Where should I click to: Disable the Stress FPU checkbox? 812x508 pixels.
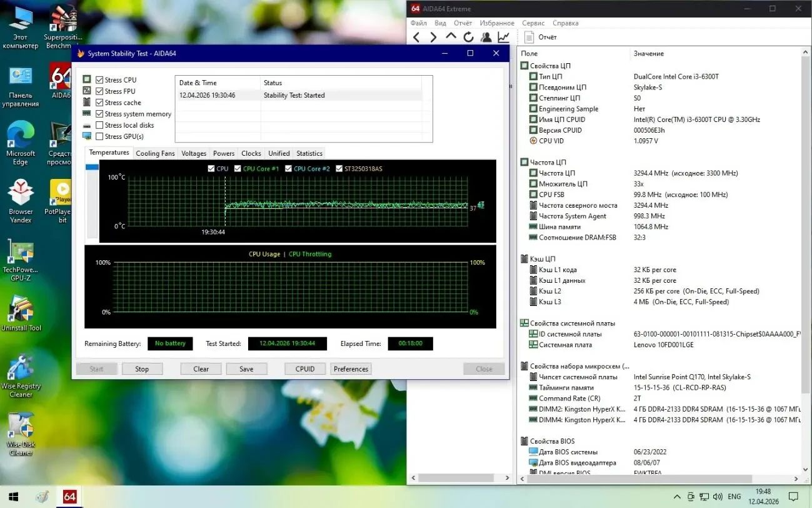pos(99,91)
